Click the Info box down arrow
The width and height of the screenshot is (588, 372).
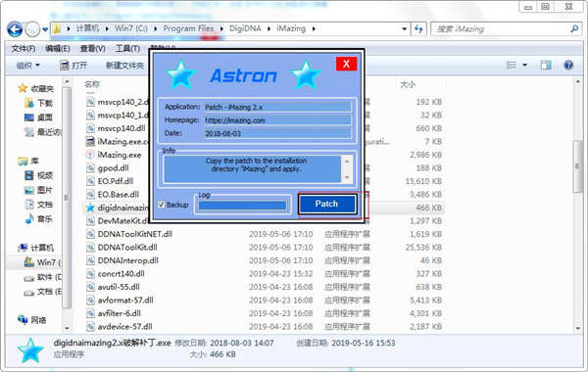tap(347, 177)
